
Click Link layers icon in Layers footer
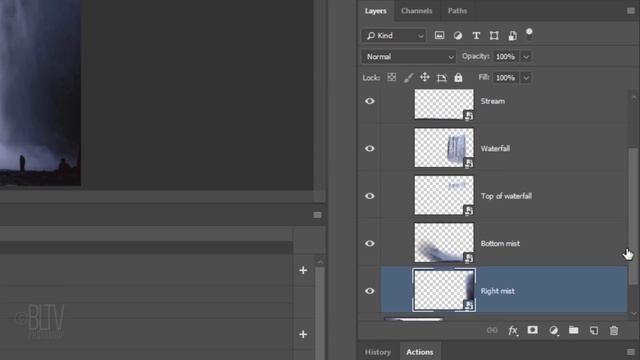click(x=492, y=330)
